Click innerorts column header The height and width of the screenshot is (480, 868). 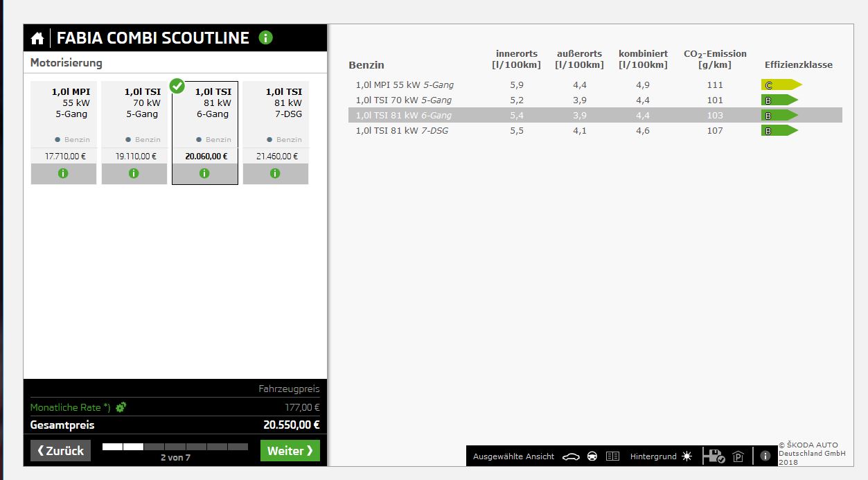517,60
